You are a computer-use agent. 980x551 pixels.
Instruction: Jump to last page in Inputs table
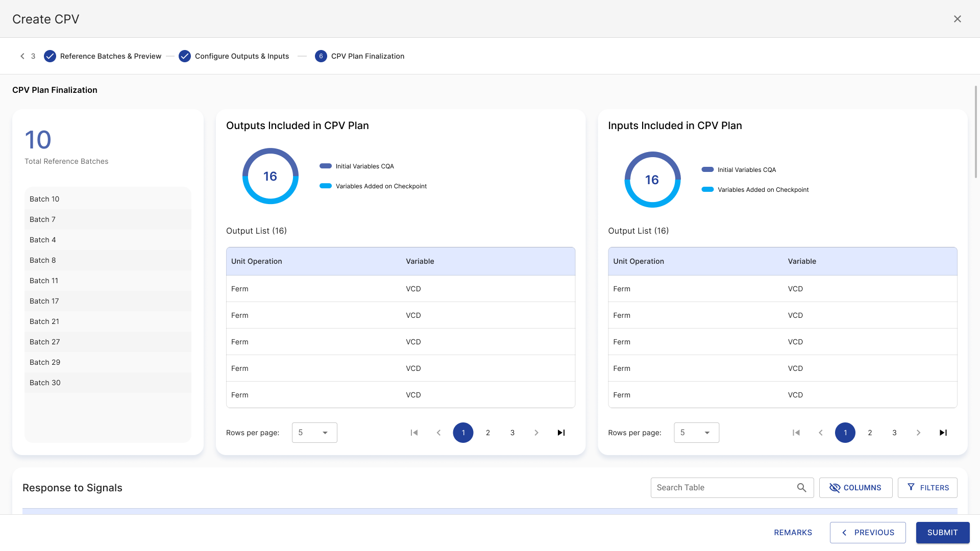click(x=943, y=433)
